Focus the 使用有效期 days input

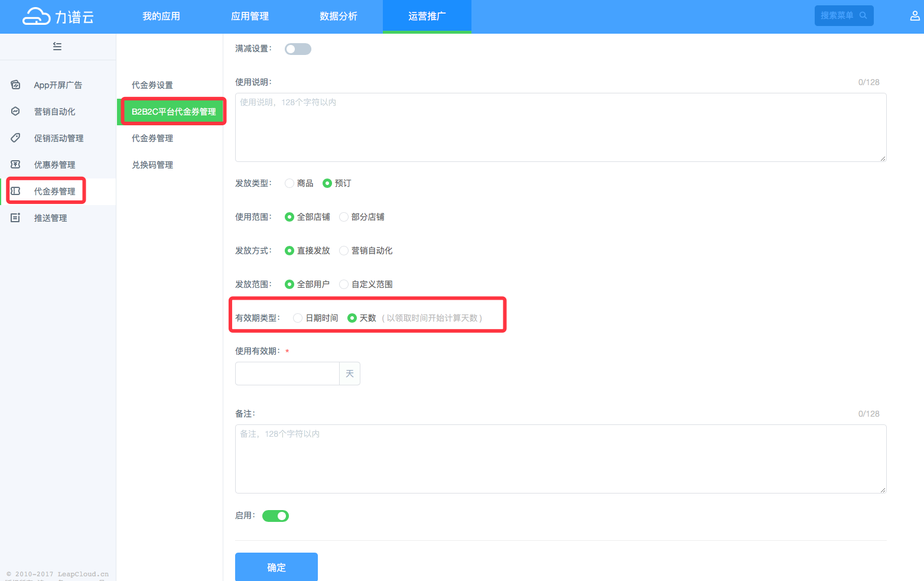tap(287, 374)
